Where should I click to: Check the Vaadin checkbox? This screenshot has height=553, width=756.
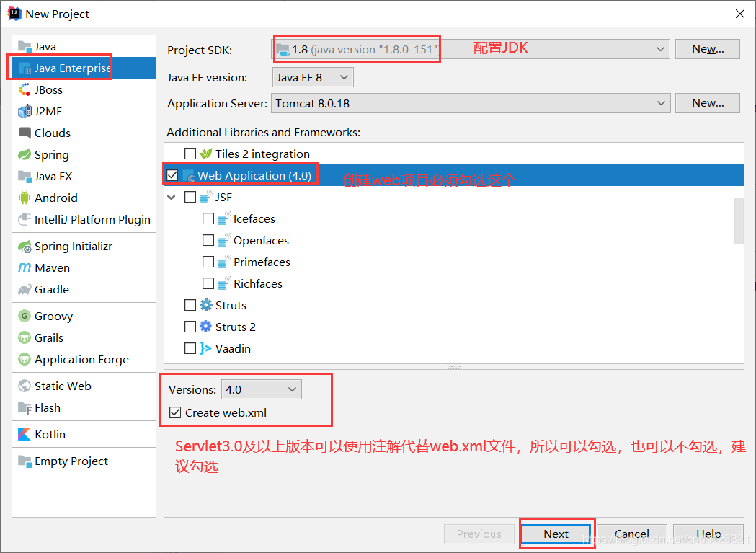[190, 348]
